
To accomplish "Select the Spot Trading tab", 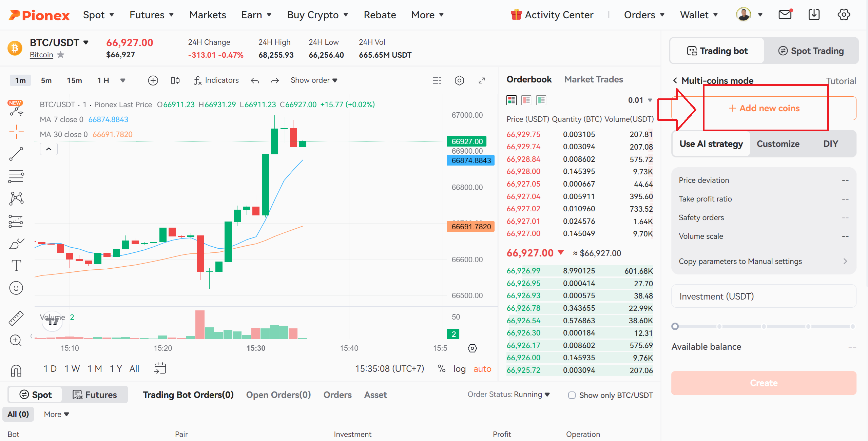I will (x=811, y=51).
